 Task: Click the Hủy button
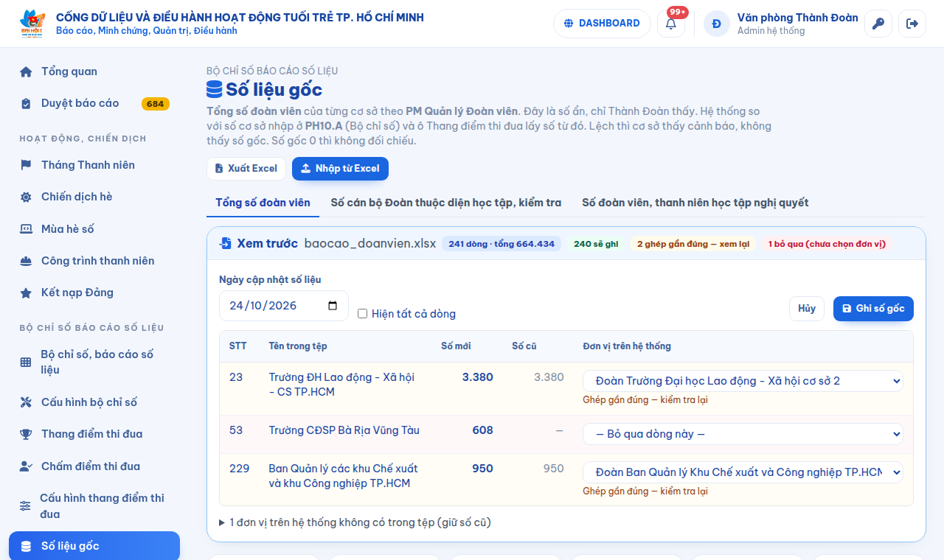[x=807, y=309]
